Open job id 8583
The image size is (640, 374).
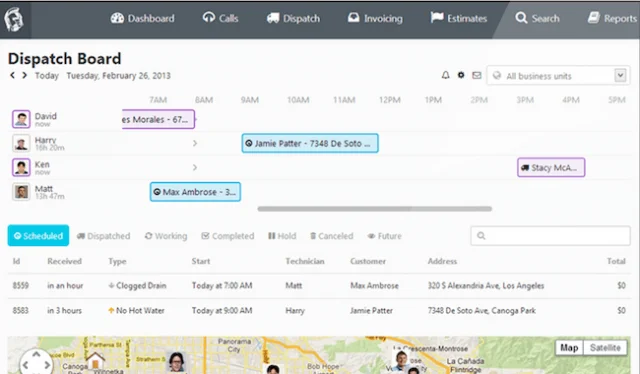pyautogui.click(x=20, y=310)
